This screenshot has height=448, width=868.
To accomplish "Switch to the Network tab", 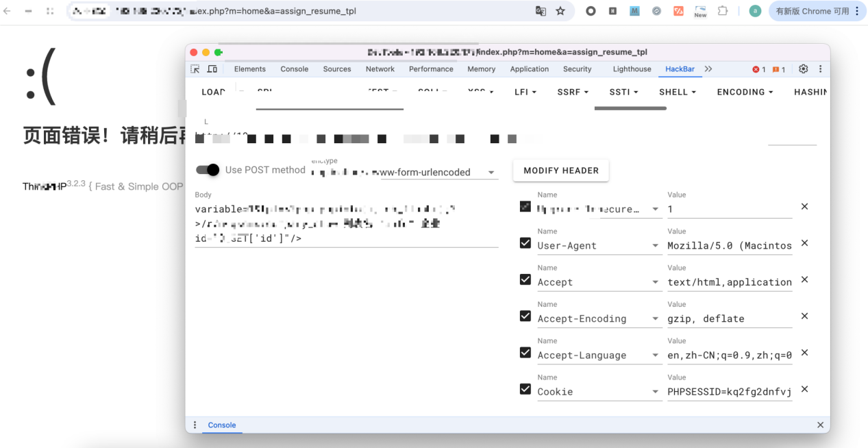I will 380,69.
